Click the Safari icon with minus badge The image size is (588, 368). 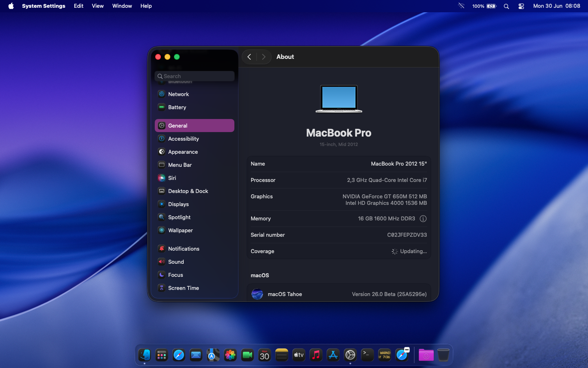coord(402,355)
